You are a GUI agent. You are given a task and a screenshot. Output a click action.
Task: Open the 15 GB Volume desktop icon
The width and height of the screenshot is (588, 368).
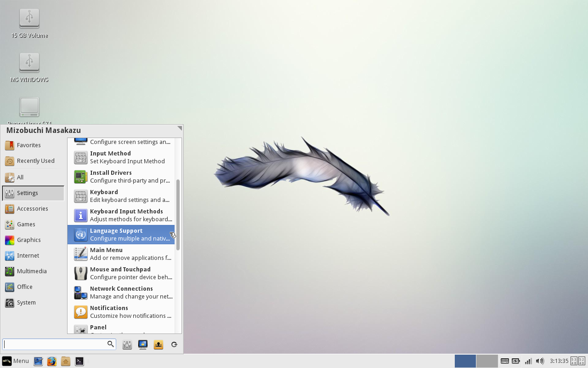tap(29, 23)
